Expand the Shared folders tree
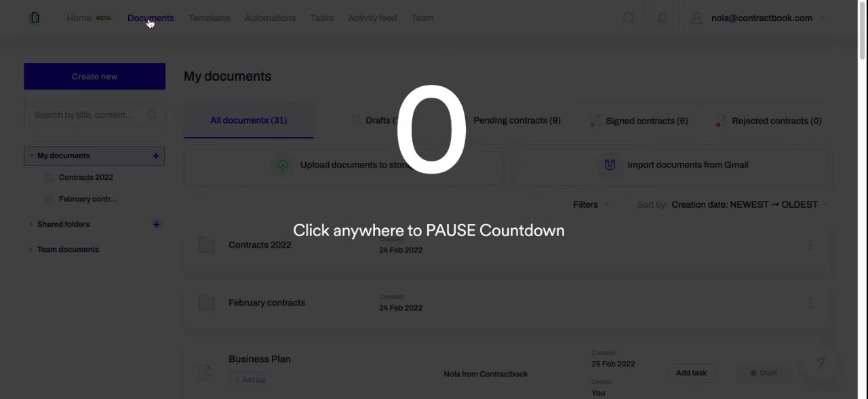Image resolution: width=868 pixels, height=399 pixels. [x=31, y=225]
